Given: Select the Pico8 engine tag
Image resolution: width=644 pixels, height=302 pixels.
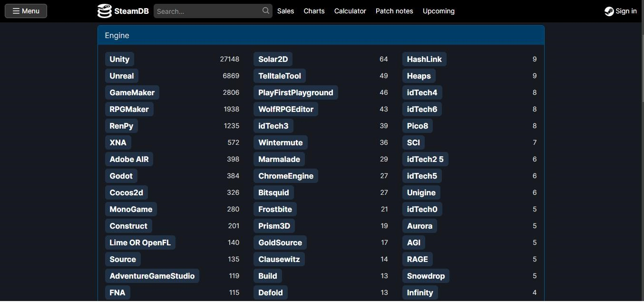Looking at the screenshot, I should point(418,126).
